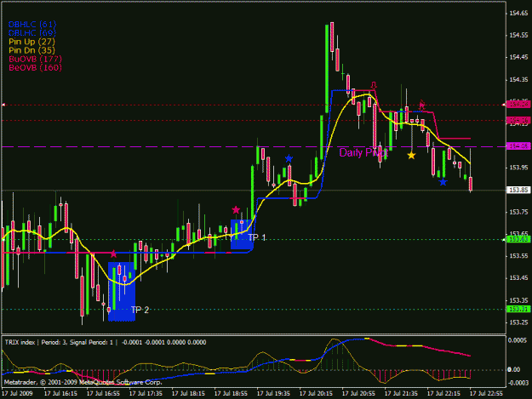The image size is (532, 399).
Task: Click the green 153.31 price tag
Action: pos(518,309)
